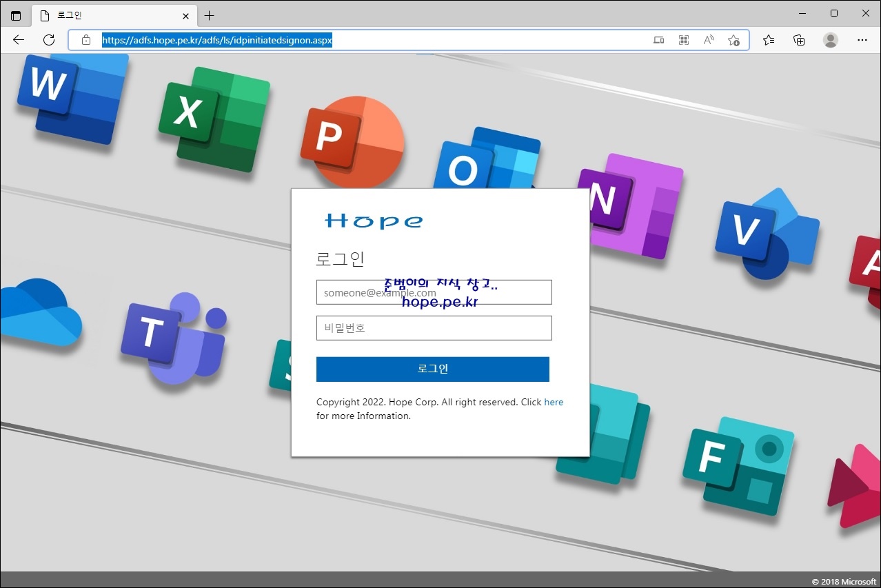
Task: Maximize the browser window
Action: coord(834,13)
